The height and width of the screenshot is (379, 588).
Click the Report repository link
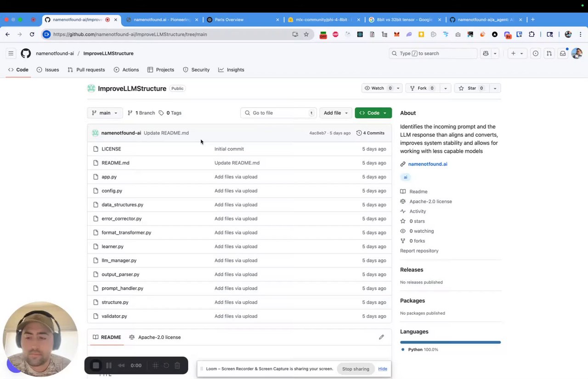tap(419, 251)
